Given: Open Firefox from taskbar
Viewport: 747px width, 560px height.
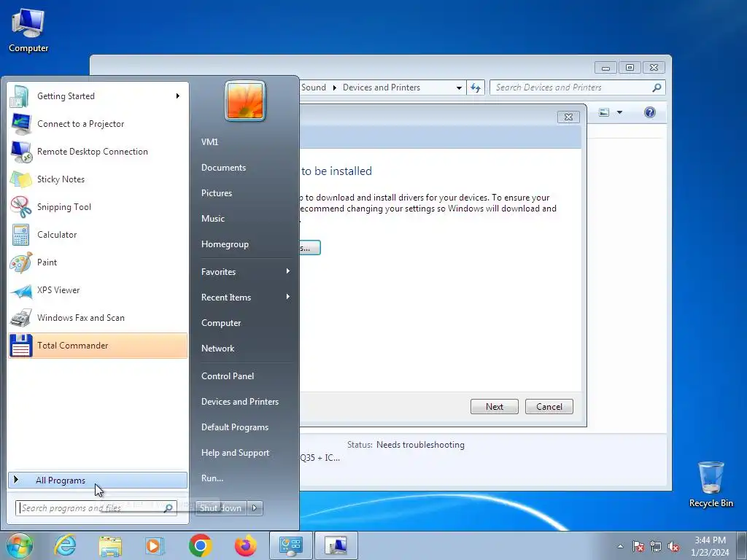Looking at the screenshot, I should 245,545.
